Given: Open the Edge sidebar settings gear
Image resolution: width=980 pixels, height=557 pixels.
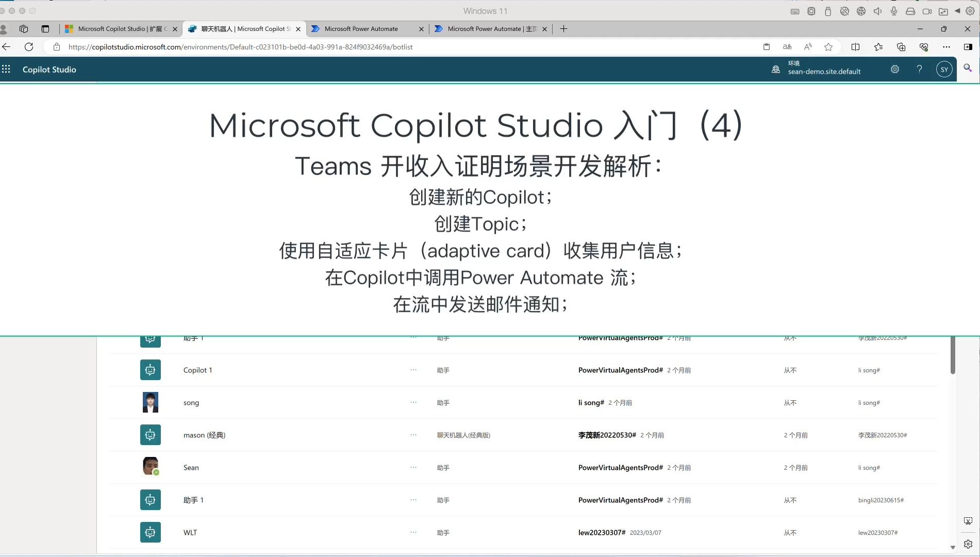Looking at the screenshot, I should point(968,544).
